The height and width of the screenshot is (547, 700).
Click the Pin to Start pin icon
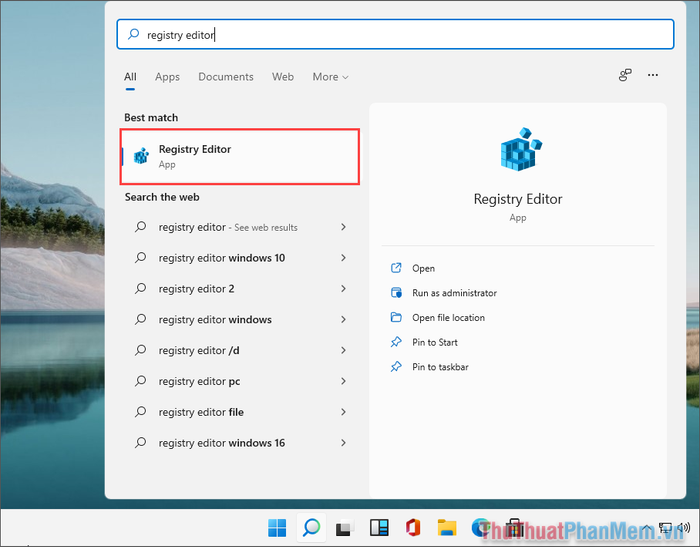[396, 342]
